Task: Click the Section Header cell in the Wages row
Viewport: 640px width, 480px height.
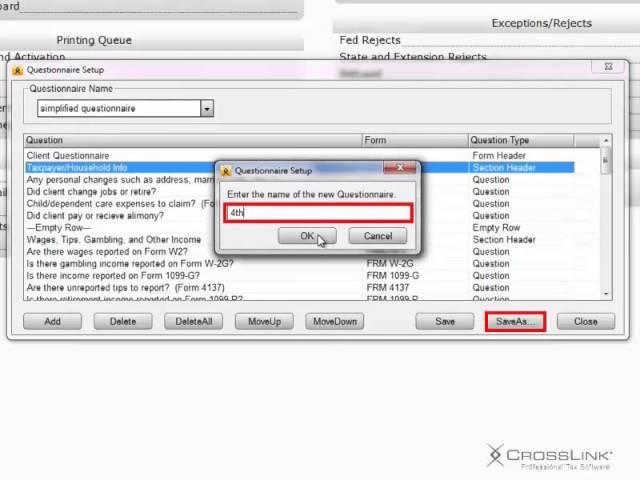Action: point(504,240)
